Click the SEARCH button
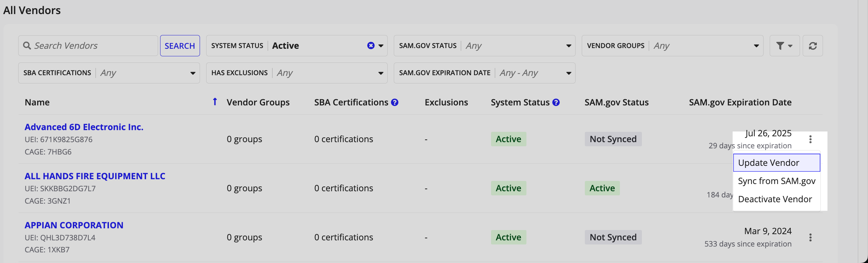The image size is (868, 263). click(x=180, y=46)
